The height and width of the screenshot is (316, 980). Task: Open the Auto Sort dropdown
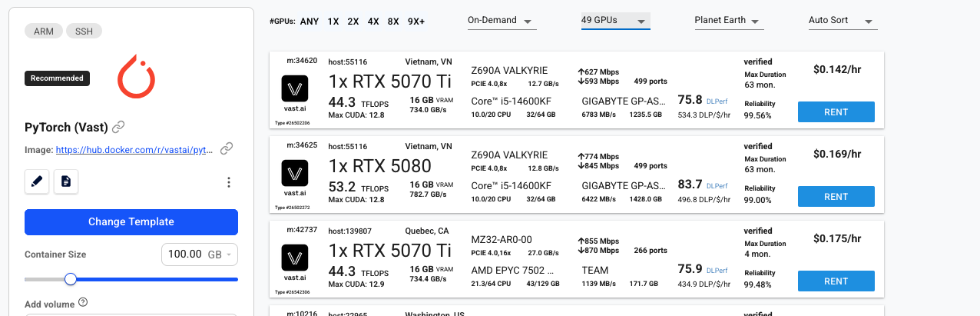tap(842, 21)
